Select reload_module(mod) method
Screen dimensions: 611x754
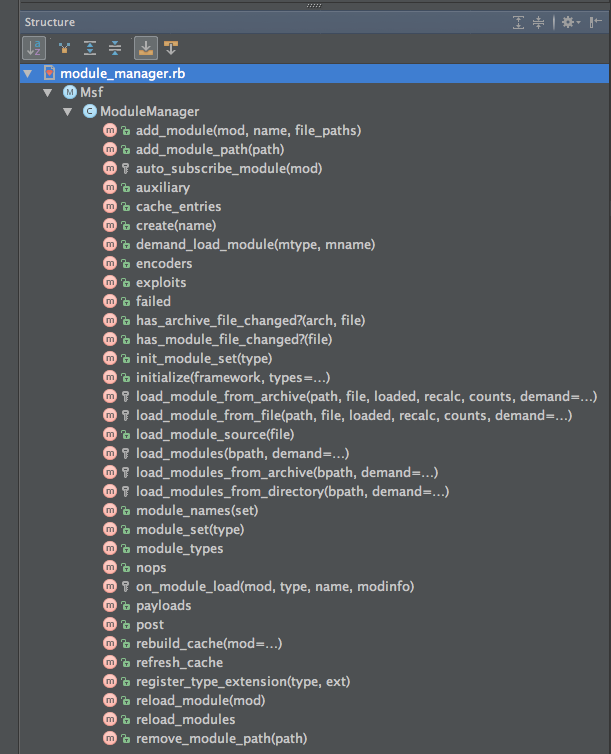pos(200,701)
